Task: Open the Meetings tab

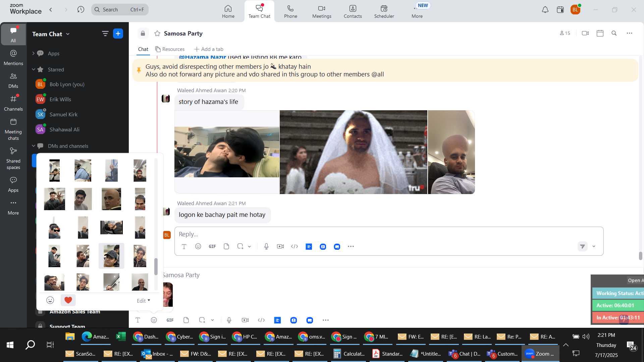Action: (322, 11)
